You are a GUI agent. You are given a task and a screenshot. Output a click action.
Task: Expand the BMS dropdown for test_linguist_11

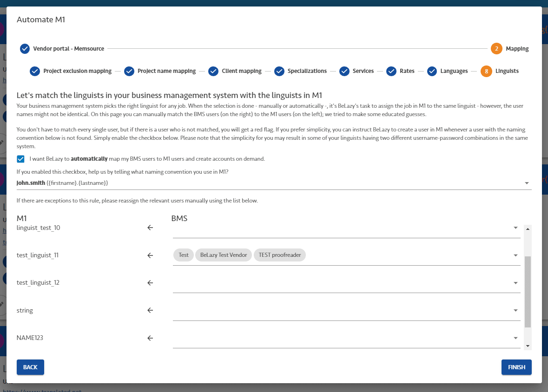click(x=515, y=255)
